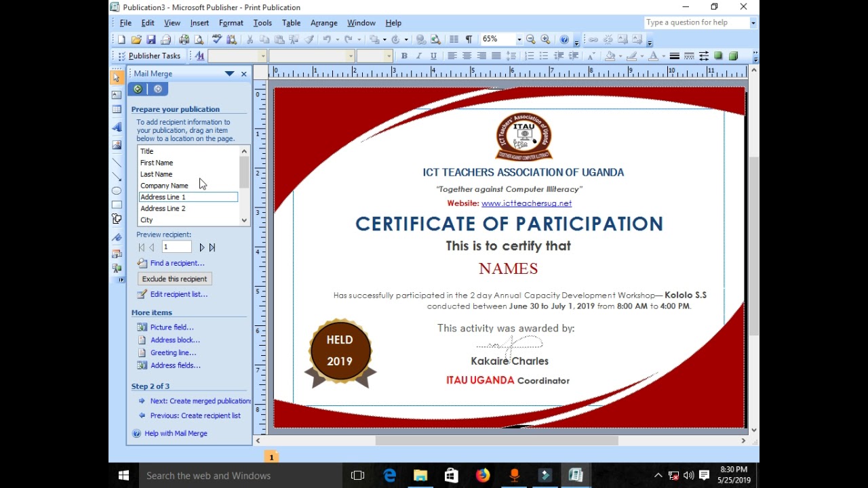Click the Exclude this recipient button
The height and width of the screenshot is (488, 868).
(174, 279)
